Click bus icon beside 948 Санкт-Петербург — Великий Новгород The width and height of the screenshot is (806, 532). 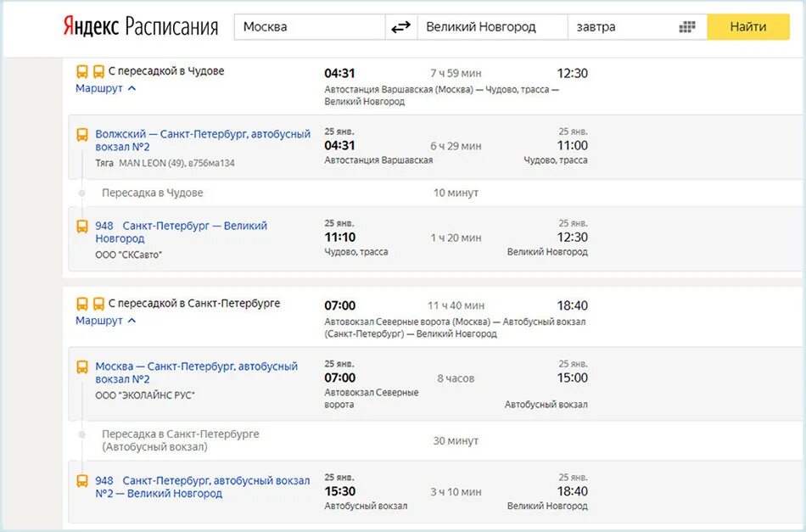click(x=82, y=227)
